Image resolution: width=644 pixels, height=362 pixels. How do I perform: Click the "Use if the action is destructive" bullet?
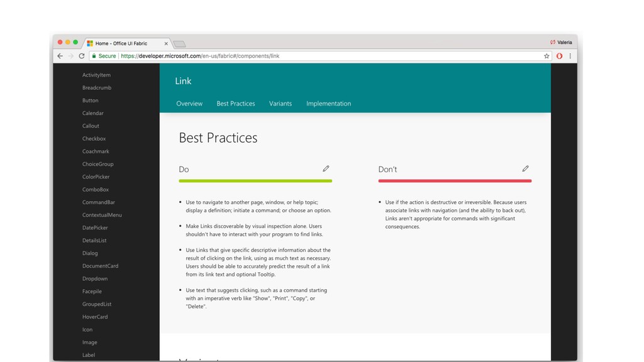coord(456,214)
